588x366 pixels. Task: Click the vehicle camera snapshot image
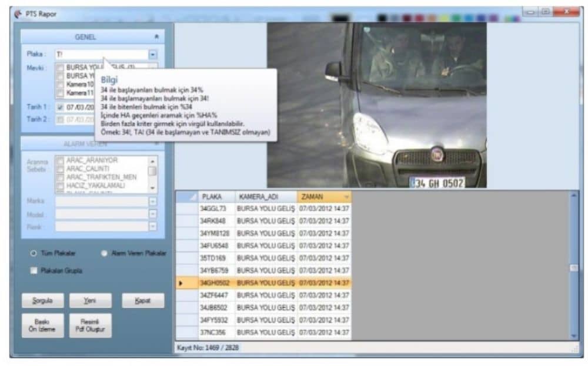[376, 105]
